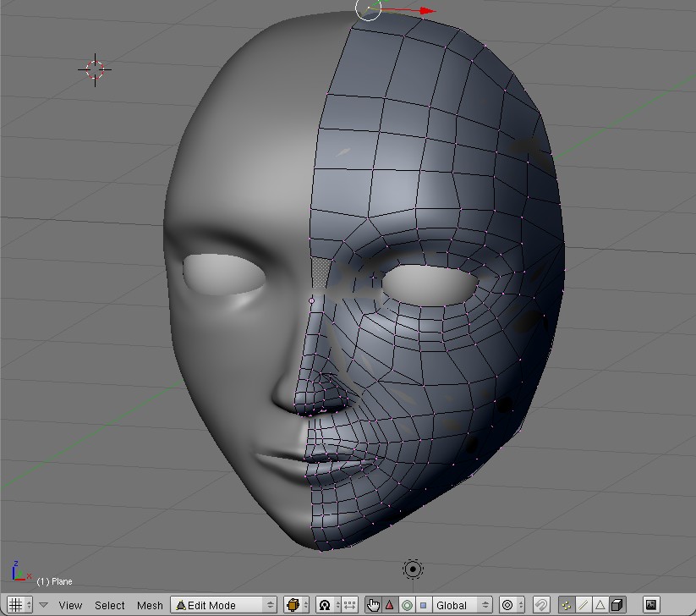Click the render this view image button
Screen dimensions: 696x616
click(x=651, y=605)
